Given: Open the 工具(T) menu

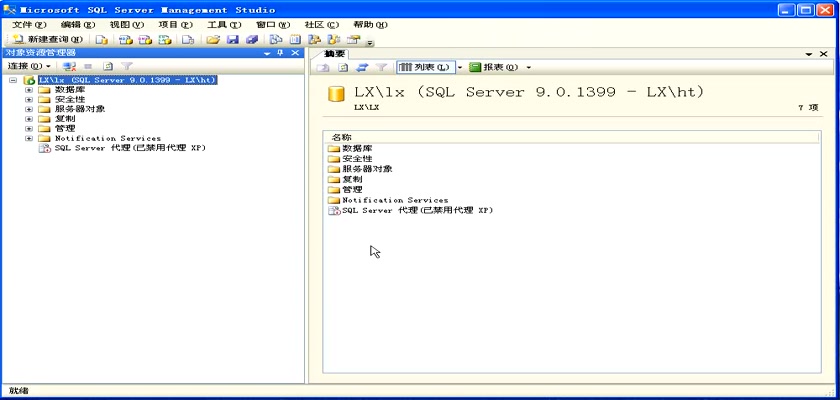Looking at the screenshot, I should pyautogui.click(x=224, y=25).
